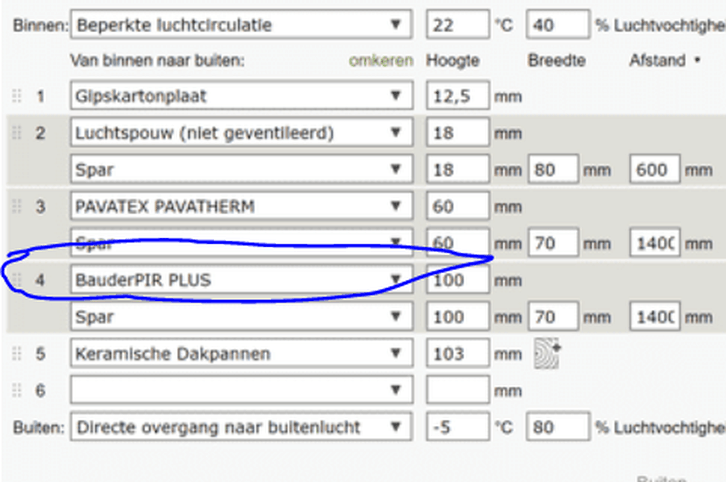Edit BauderPIR PLUS thickness field 100

457,280
